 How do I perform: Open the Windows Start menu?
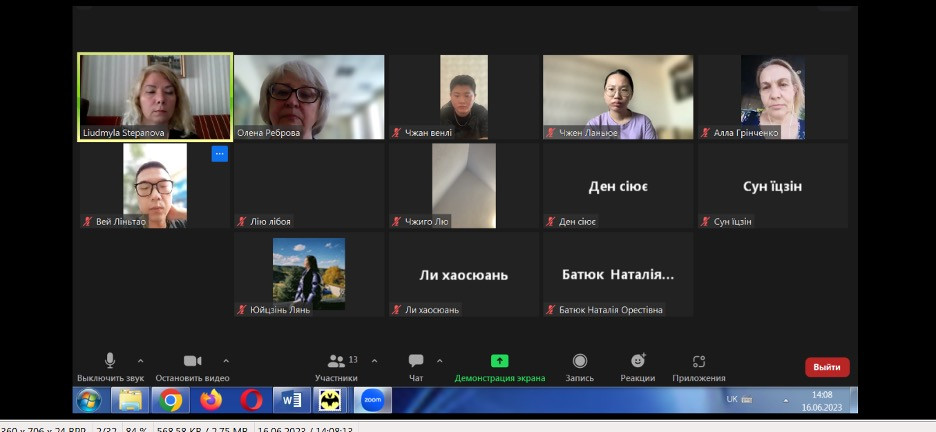tap(89, 400)
